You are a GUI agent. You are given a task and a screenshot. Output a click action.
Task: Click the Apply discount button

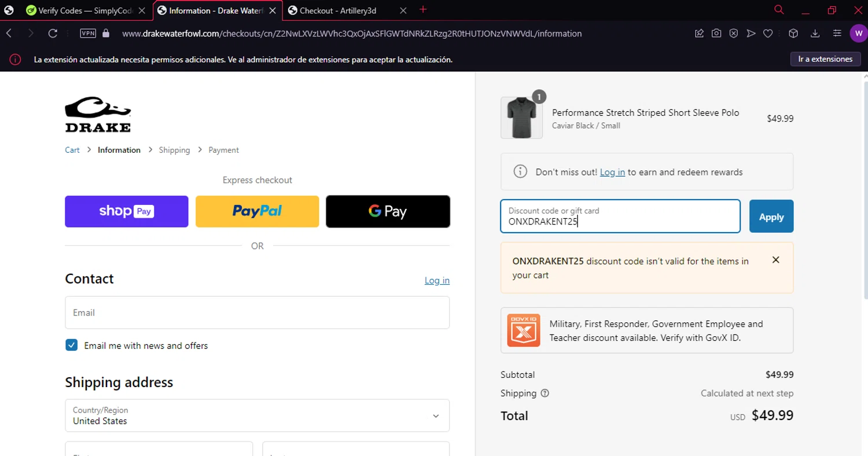pyautogui.click(x=771, y=216)
